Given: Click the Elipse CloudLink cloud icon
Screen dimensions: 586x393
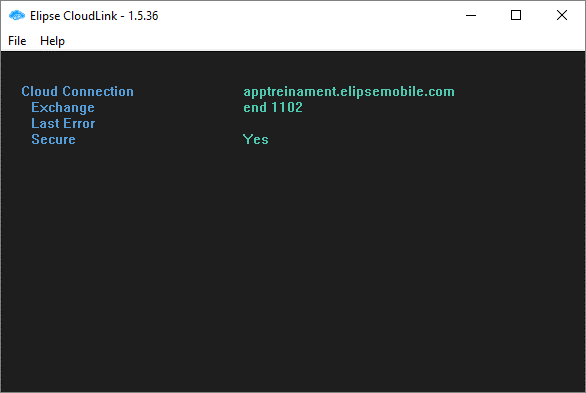Looking at the screenshot, I should pos(16,16).
